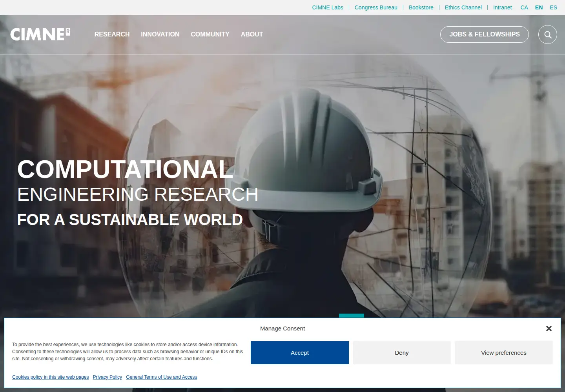Visit the Bookstore link
This screenshot has height=392, width=565.
421,7
